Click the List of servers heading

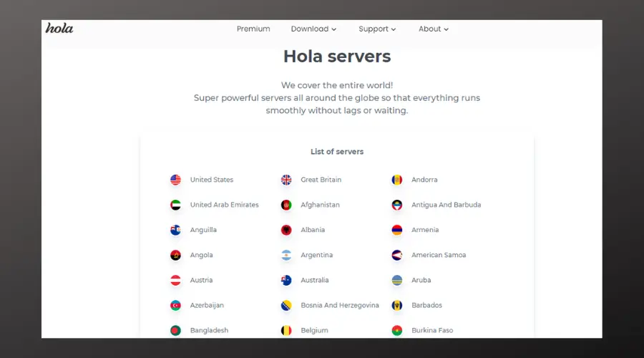point(337,151)
